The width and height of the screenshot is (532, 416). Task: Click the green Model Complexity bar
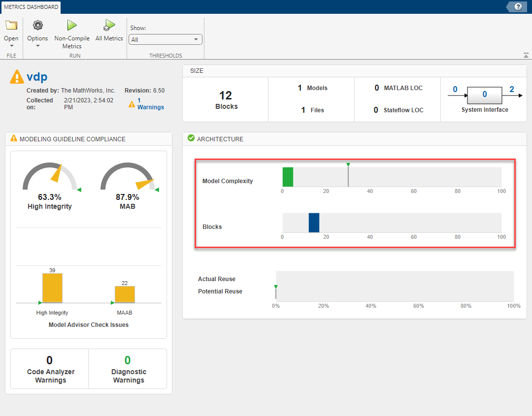click(288, 177)
